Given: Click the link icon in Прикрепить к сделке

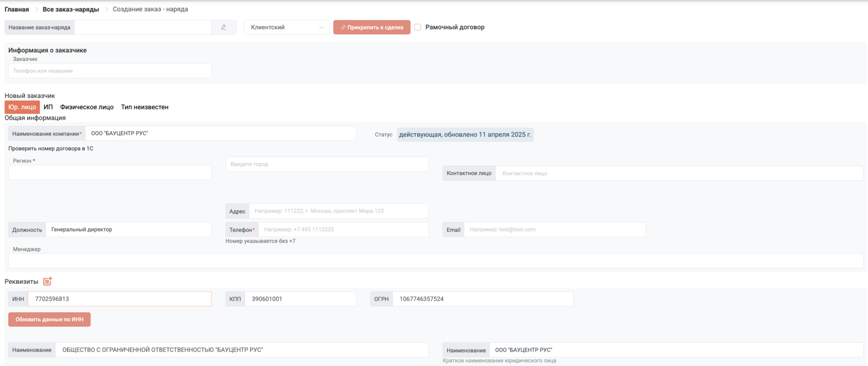Looking at the screenshot, I should [343, 27].
